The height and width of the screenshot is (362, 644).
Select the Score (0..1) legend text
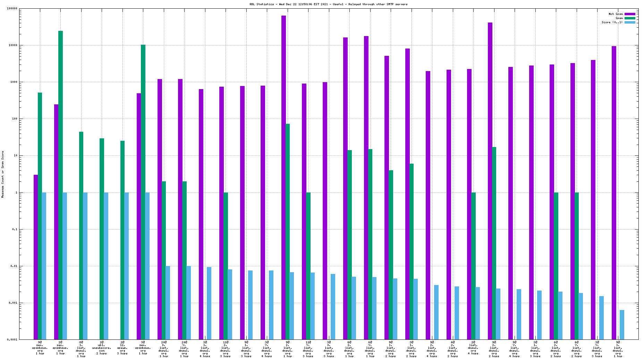tap(612, 22)
